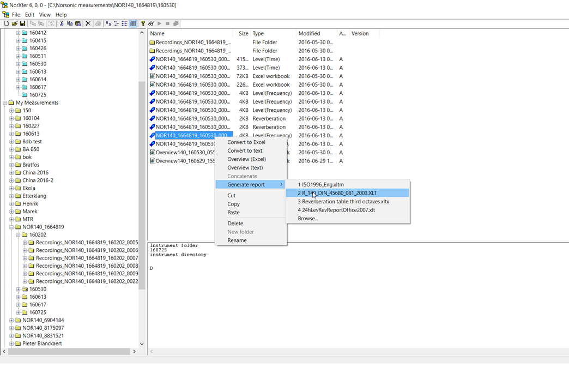Image resolution: width=569 pixels, height=392 pixels.
Task: Click the Paste clipboard toolbar icon
Action: pos(77,23)
